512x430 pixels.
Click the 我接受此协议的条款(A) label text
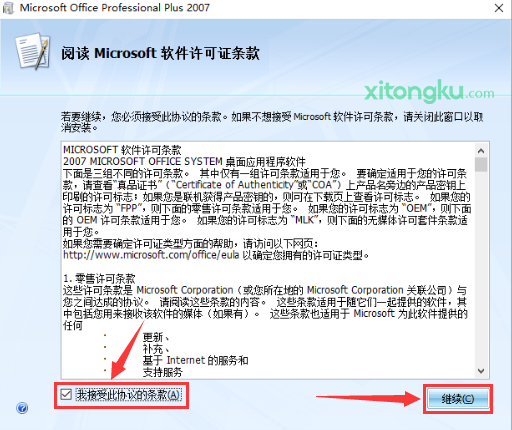128,395
